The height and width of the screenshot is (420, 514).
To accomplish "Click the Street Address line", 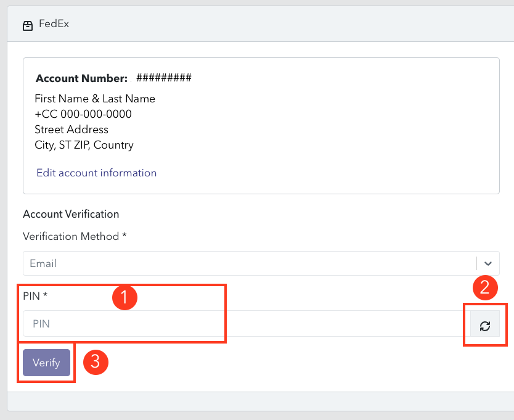I will [71, 130].
